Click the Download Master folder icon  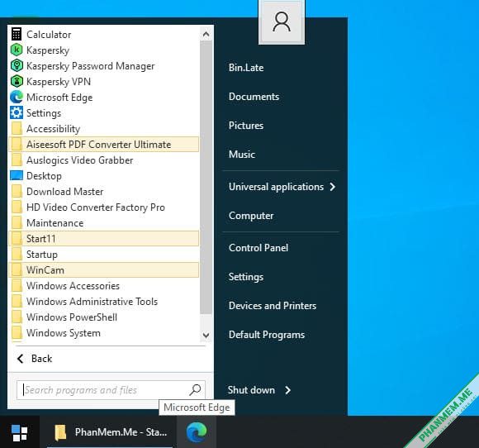17,192
